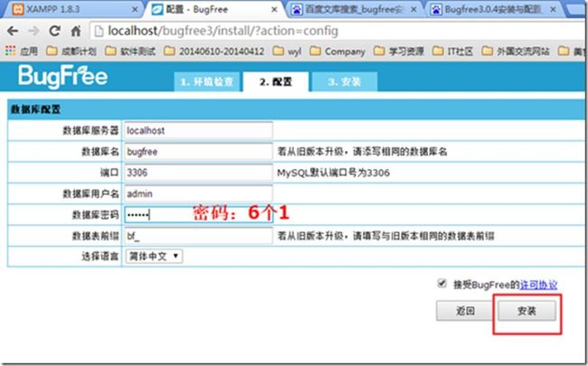The image size is (588, 366).
Task: Switch to the Bugfree3.0.4 install tab
Action: pos(492,10)
